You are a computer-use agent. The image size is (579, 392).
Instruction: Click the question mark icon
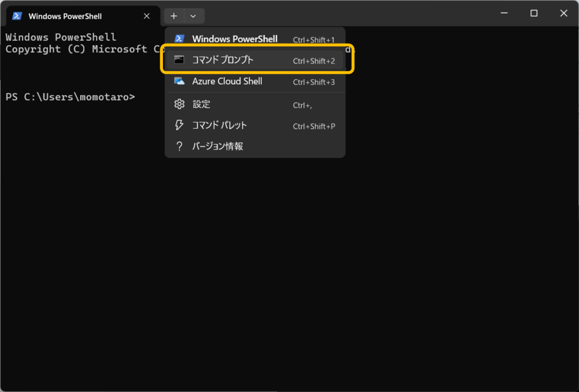click(x=179, y=147)
